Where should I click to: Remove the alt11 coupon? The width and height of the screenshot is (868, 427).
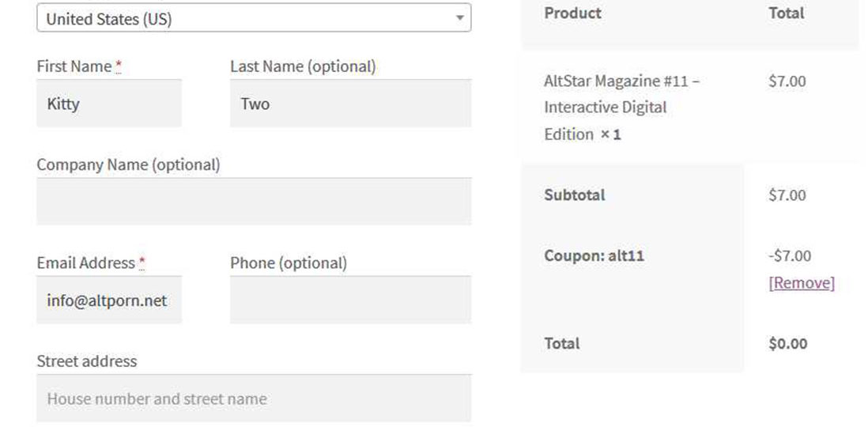[x=801, y=283]
